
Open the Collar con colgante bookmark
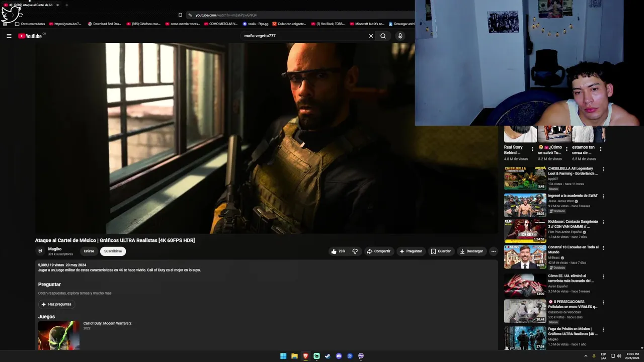[x=289, y=24]
